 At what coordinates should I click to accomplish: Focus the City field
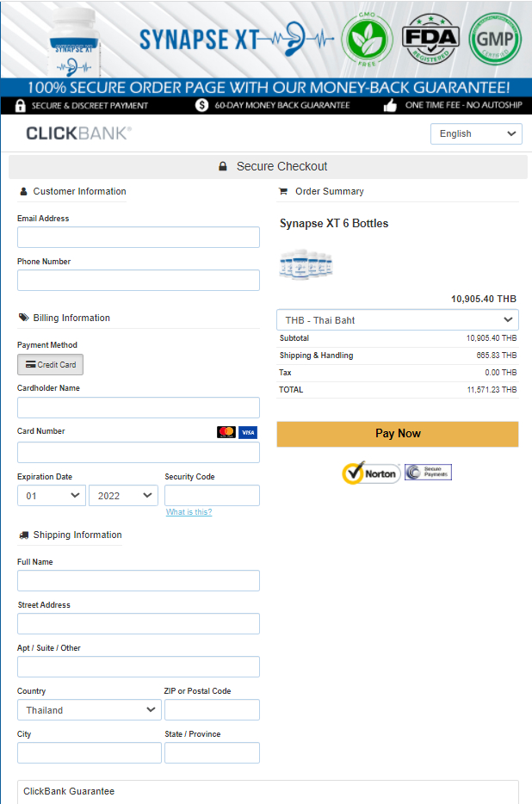coord(90,752)
